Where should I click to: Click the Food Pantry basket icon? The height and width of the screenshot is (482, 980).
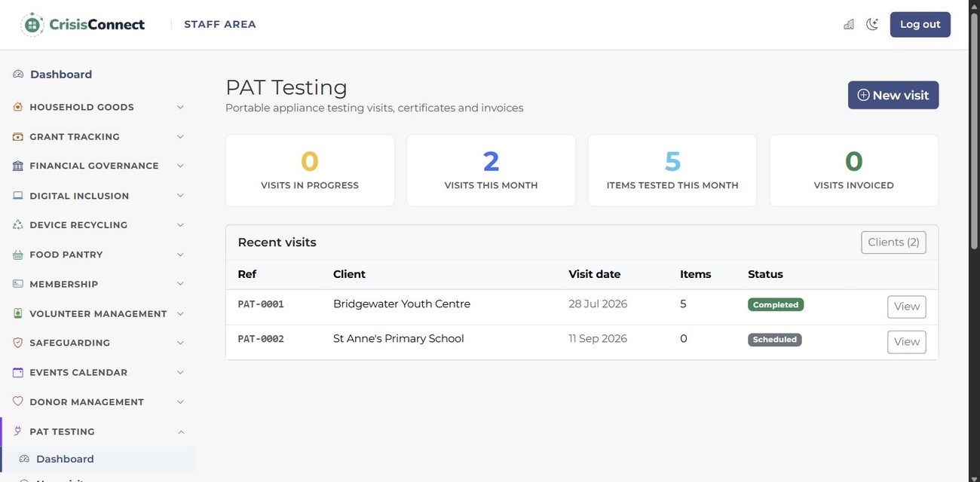click(x=18, y=255)
